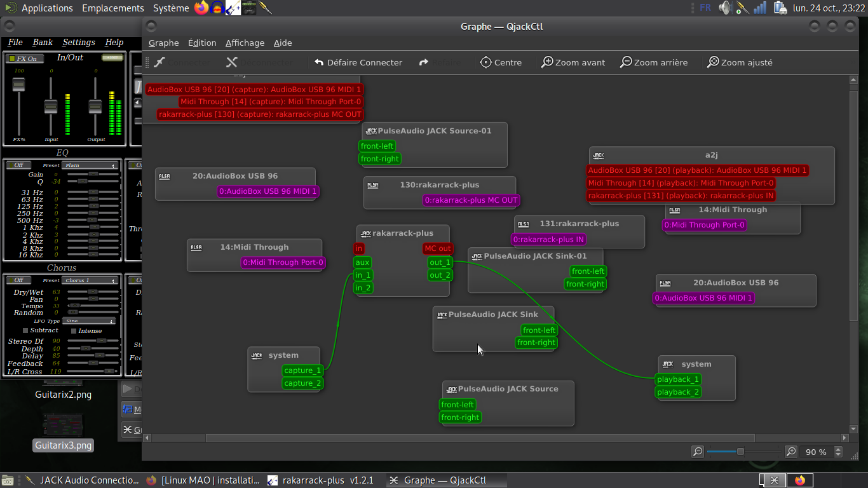Image resolution: width=868 pixels, height=488 pixels.
Task: Click zoom-out magnifier in the status bar
Action: pos(698,452)
